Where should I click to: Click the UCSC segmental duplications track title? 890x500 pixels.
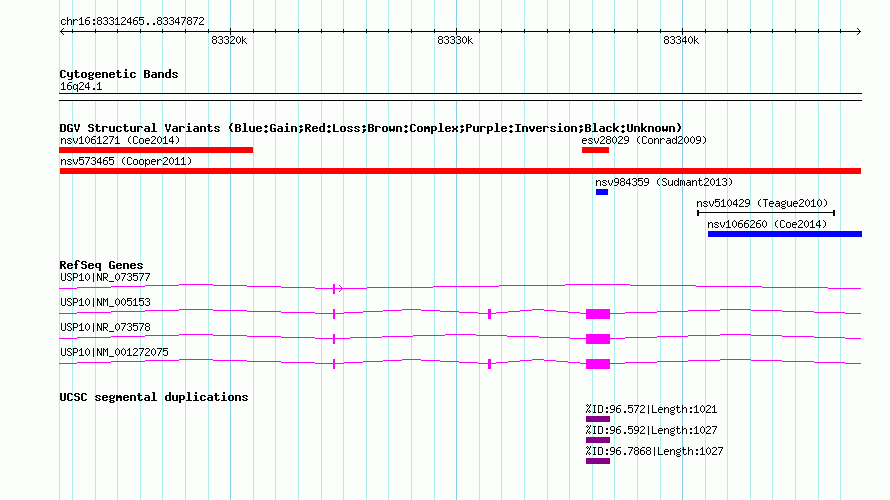[x=154, y=397]
